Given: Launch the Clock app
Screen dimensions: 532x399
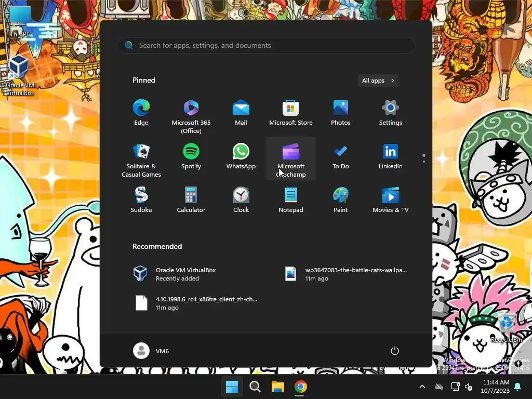Looking at the screenshot, I should point(241,200).
